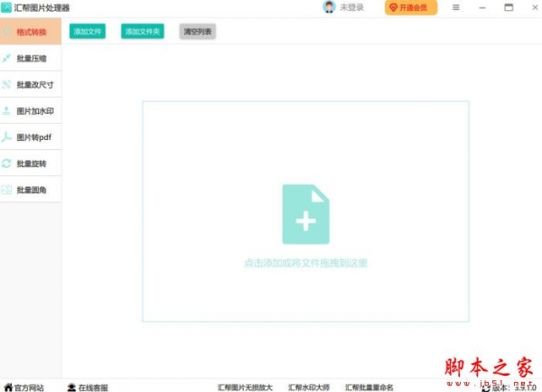Viewport: 542px width, 392px height.
Task: Open the 开通会员 membership button
Action: click(411, 7)
